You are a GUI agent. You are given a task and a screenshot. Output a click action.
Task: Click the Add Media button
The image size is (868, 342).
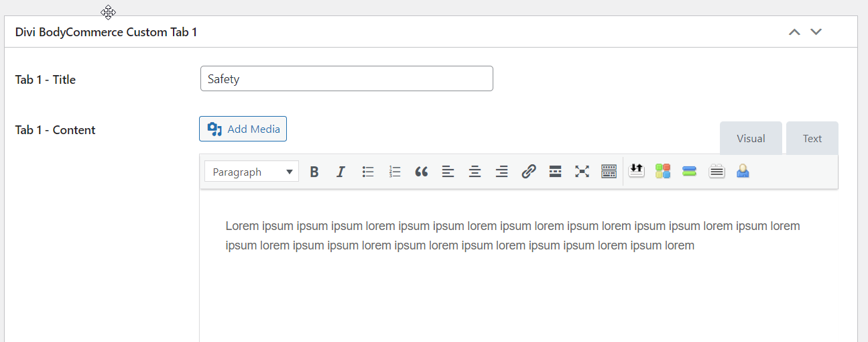pos(243,129)
